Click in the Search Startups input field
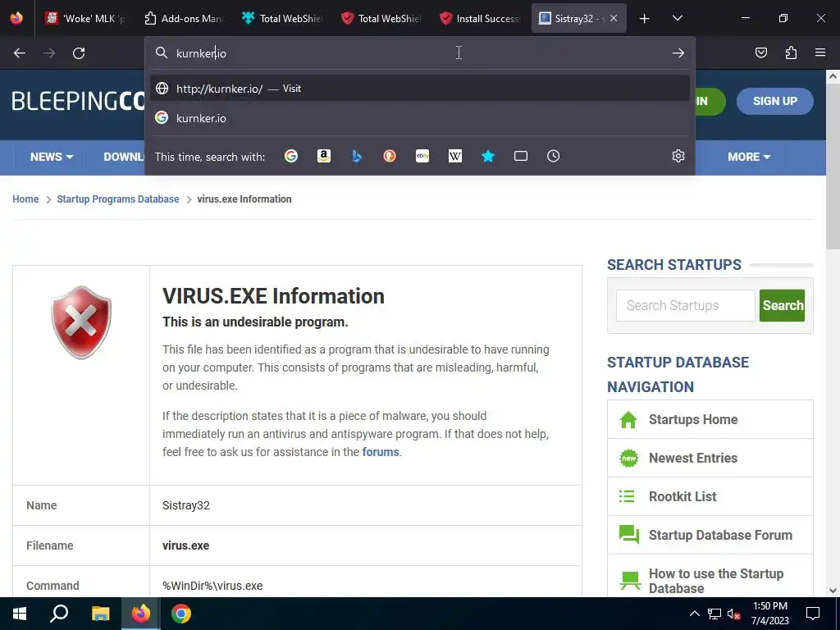Image resolution: width=840 pixels, height=630 pixels. pyautogui.click(x=685, y=305)
